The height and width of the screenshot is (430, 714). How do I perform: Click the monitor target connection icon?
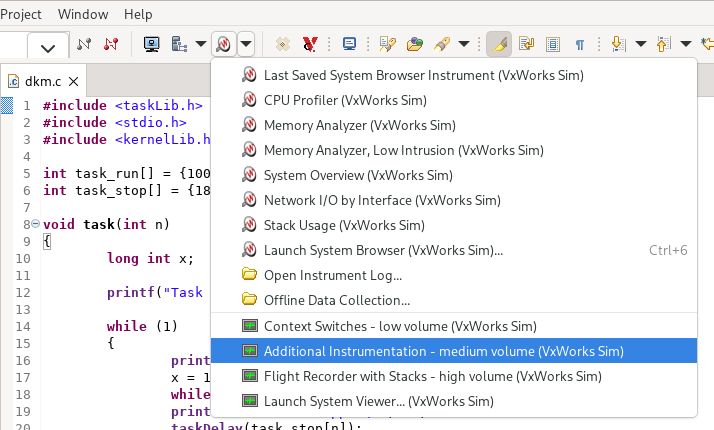point(152,44)
